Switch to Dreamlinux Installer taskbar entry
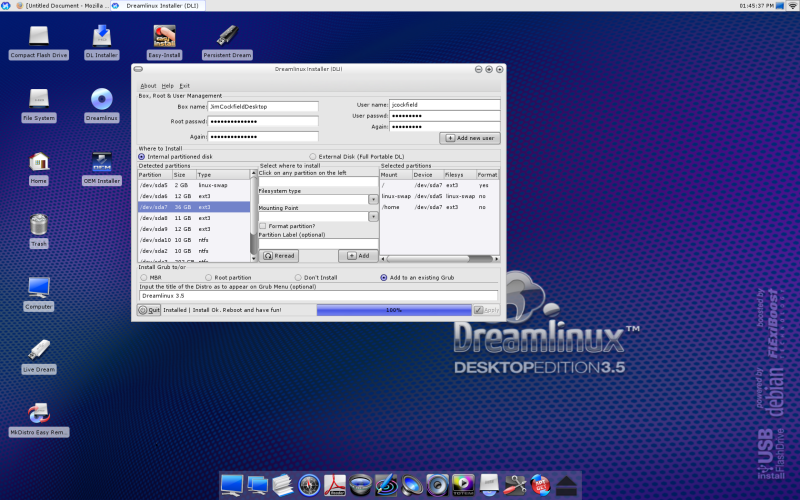 click(x=157, y=6)
